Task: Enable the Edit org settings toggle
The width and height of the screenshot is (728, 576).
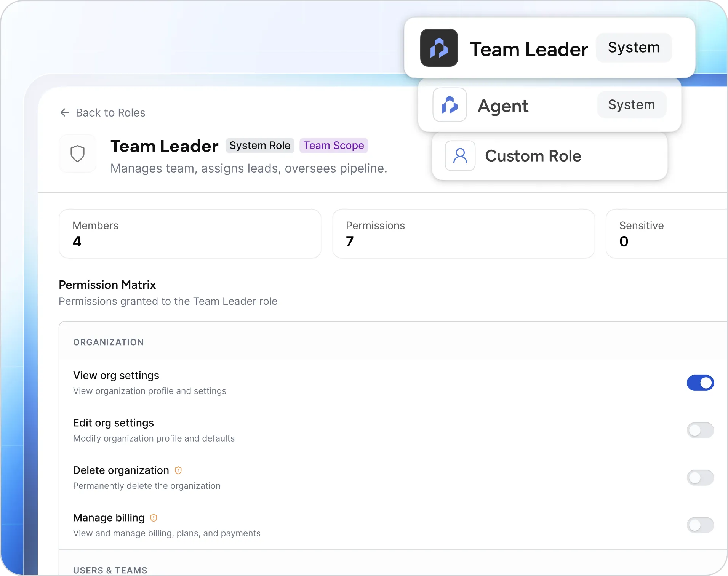Action: pos(700,430)
